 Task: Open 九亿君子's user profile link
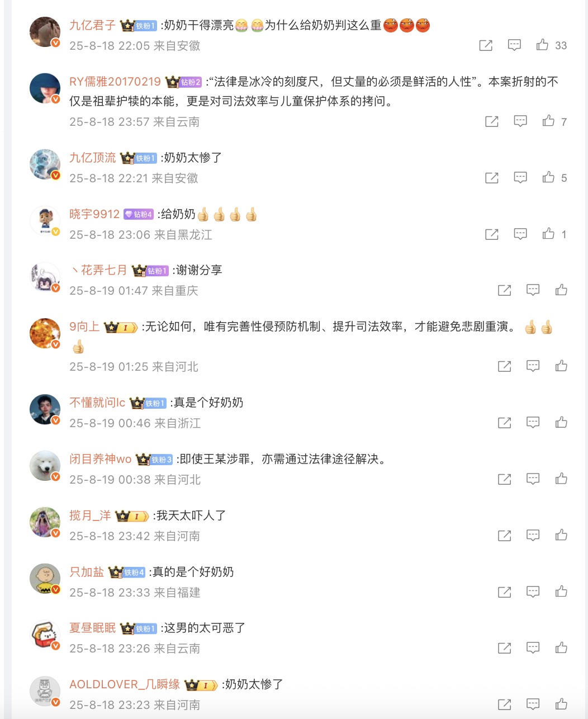tap(92, 25)
